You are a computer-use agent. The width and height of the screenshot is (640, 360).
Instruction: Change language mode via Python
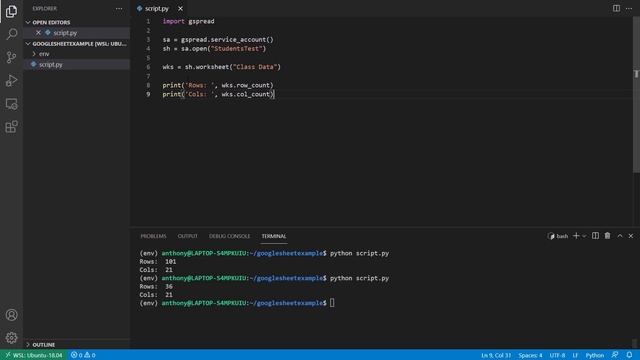(595, 355)
